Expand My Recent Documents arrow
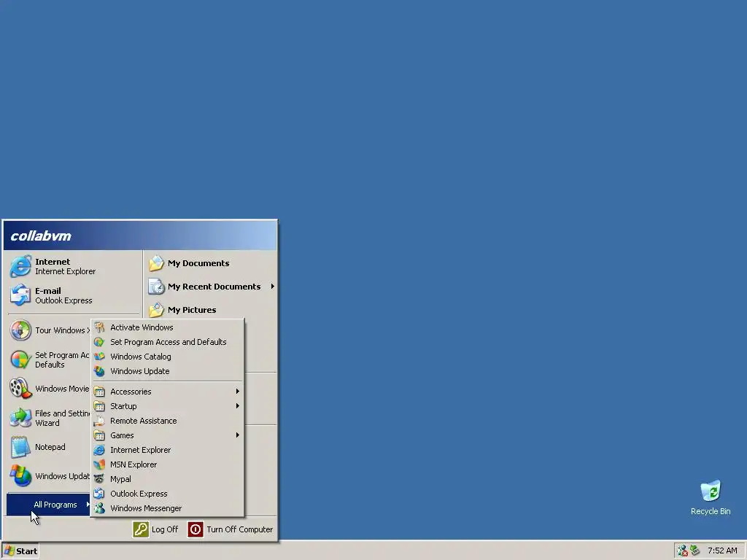Viewport: 747px width, 560px height. (273, 286)
